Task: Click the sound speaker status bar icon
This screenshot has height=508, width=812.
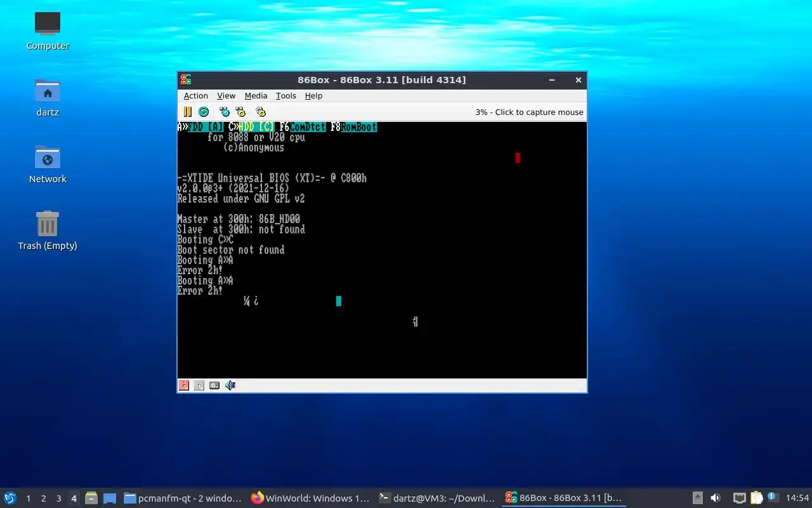Action: [x=230, y=385]
